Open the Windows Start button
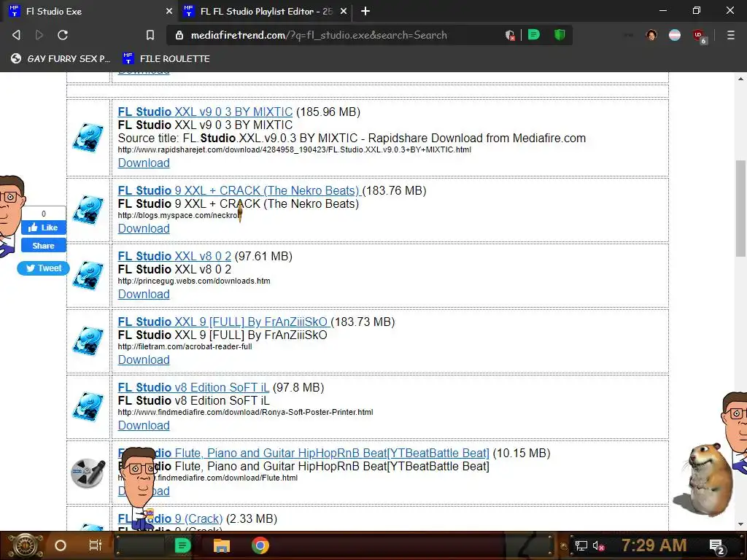Screen dimensions: 747x560 tap(25, 545)
